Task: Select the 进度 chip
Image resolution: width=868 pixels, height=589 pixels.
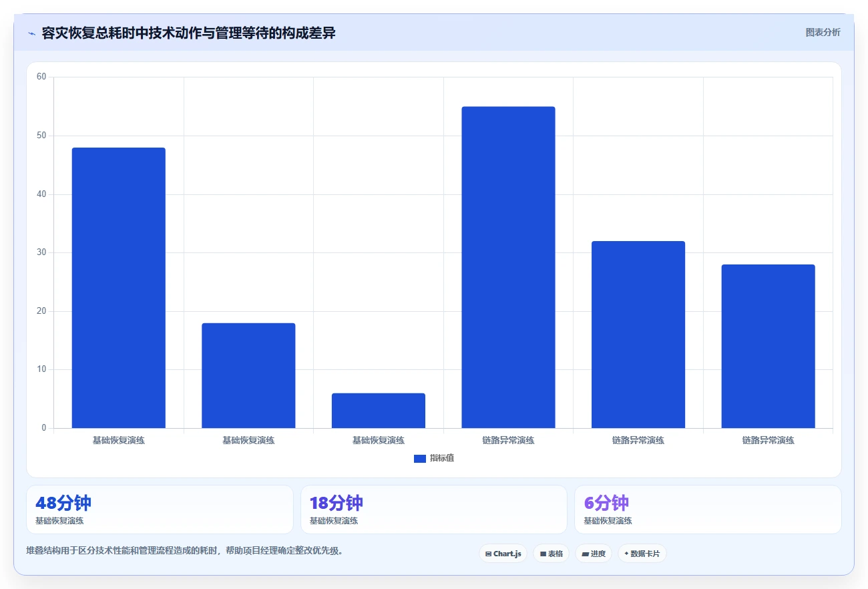Action: (x=593, y=554)
